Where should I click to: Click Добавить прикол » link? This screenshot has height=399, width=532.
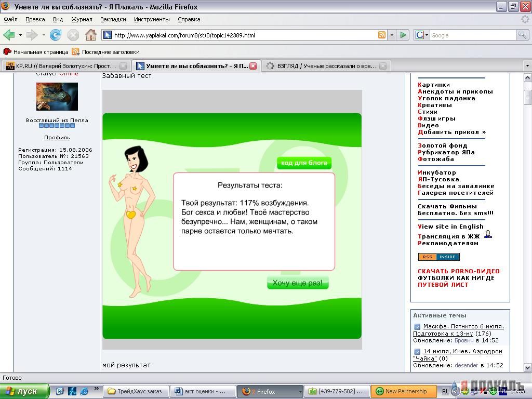click(452, 132)
